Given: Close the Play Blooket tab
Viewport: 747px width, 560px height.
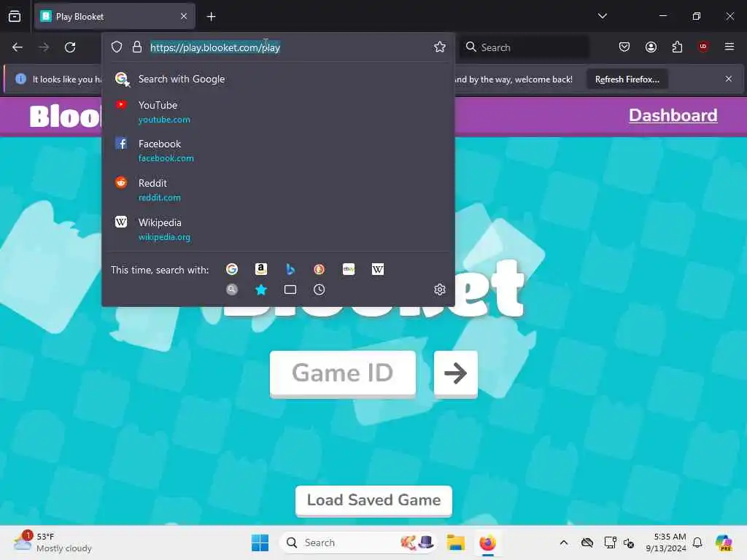Looking at the screenshot, I should coord(184,17).
